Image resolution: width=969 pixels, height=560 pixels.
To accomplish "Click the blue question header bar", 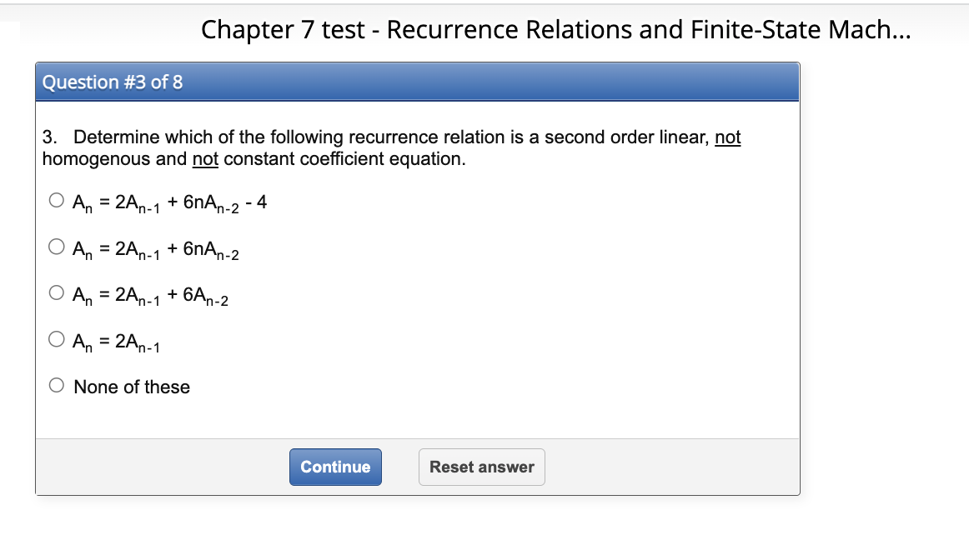I will point(417,82).
